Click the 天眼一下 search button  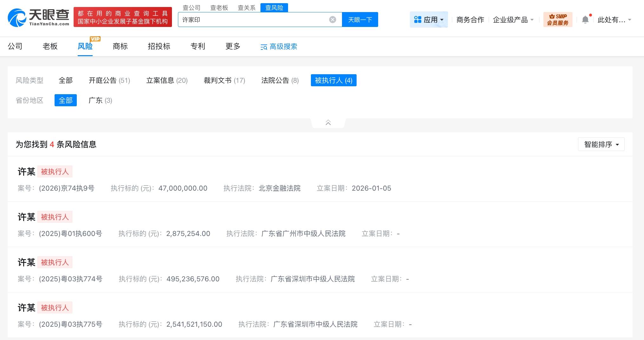pos(360,20)
